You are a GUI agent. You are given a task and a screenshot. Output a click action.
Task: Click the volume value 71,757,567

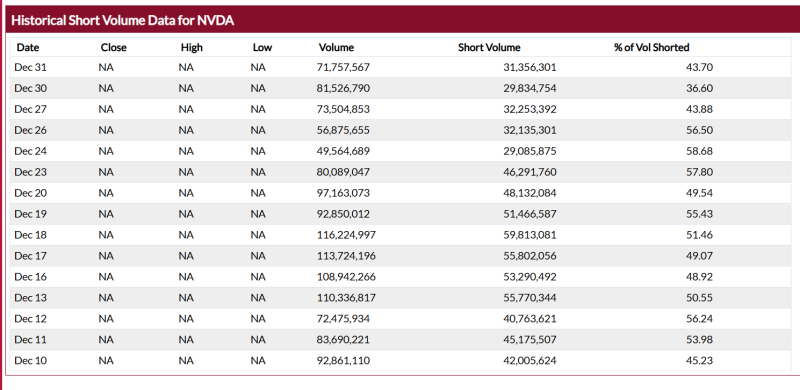click(343, 67)
